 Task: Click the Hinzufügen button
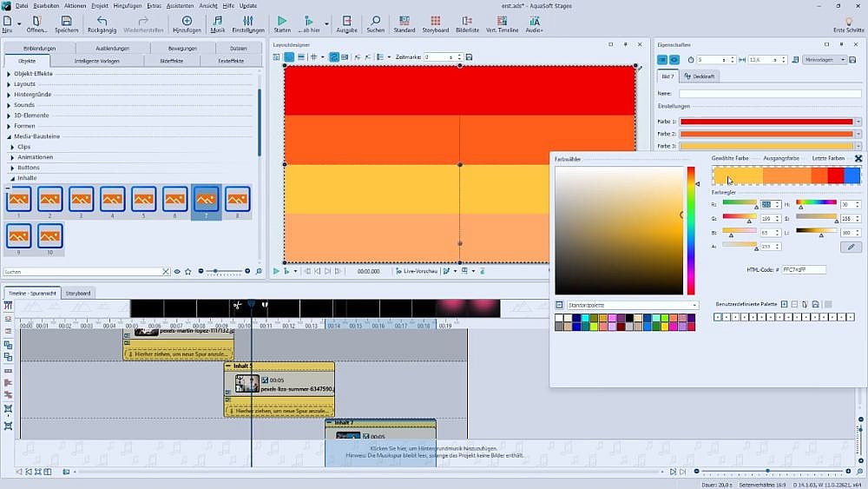pyautogui.click(x=187, y=23)
